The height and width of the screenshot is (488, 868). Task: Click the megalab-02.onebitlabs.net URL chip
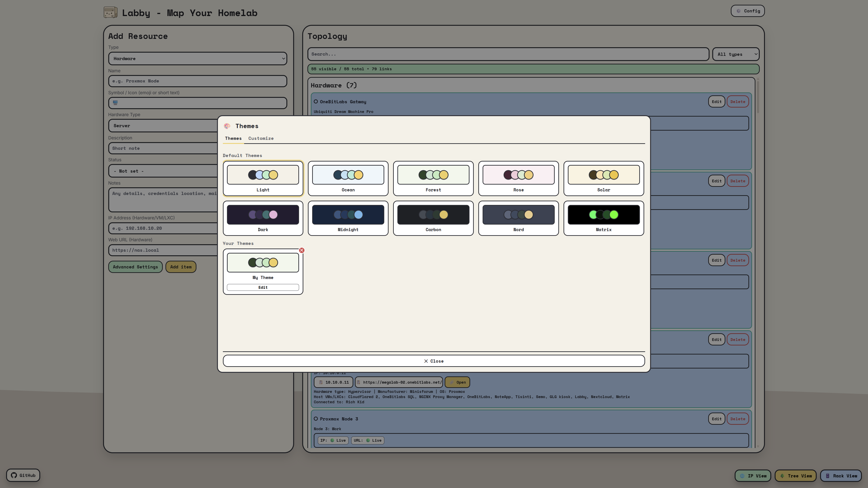(x=399, y=382)
